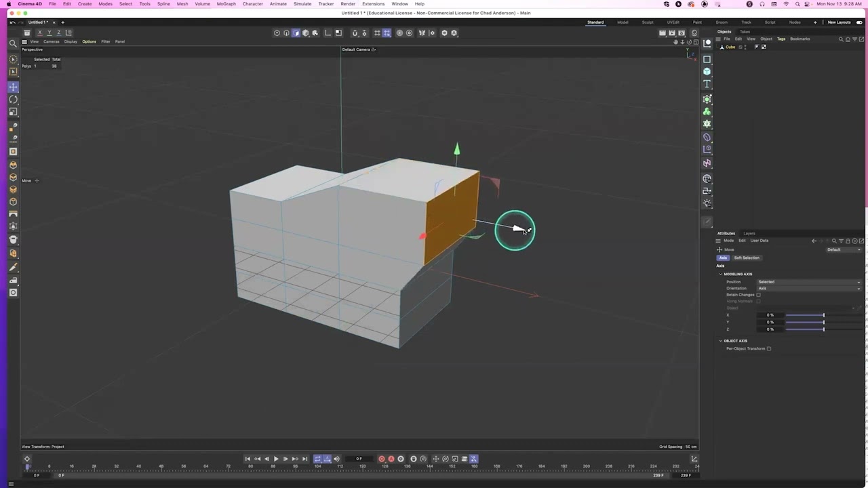Search in the Attributes manager
868x488 pixels.
[x=834, y=241]
